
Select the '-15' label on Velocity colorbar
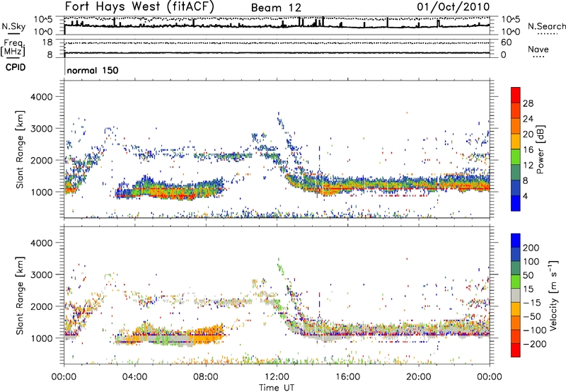(531, 303)
